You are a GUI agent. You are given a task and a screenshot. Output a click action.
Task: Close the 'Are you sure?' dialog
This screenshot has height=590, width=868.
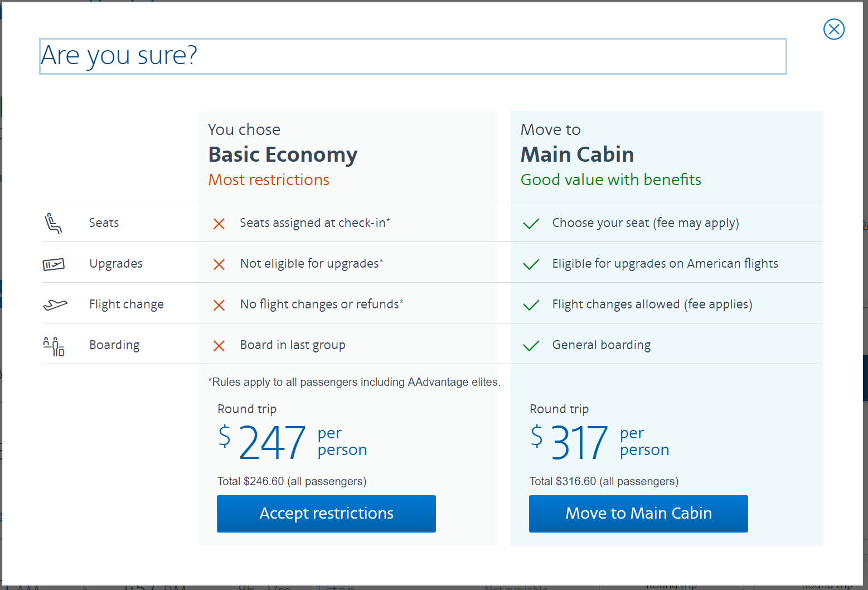coord(833,30)
